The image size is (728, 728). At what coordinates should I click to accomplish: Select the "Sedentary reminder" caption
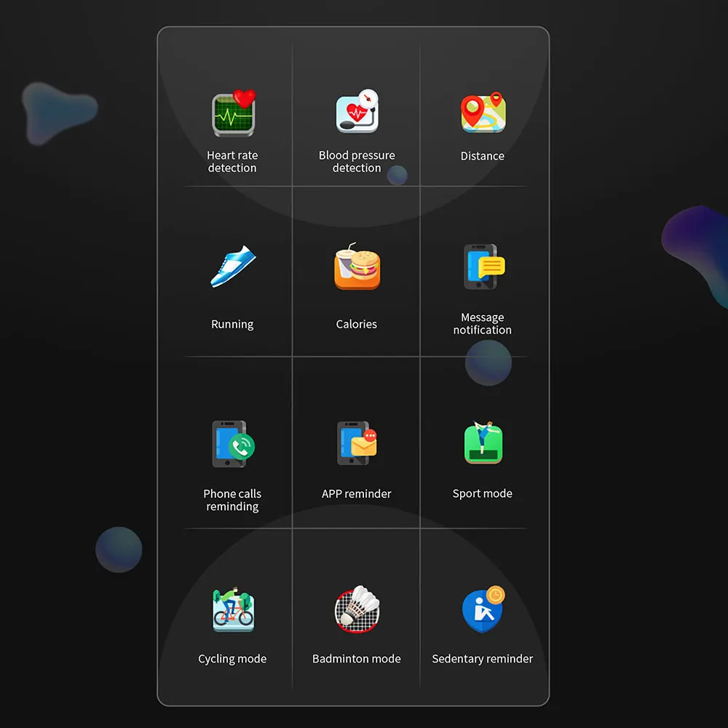[483, 660]
